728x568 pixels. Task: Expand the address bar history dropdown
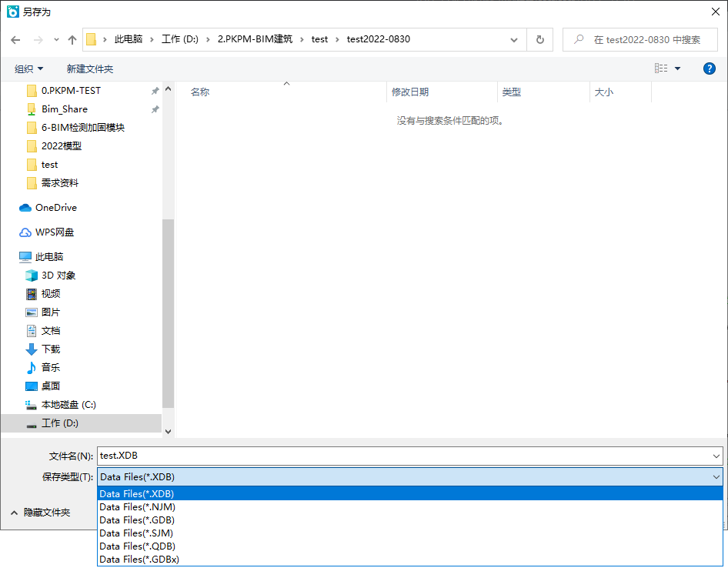click(514, 40)
